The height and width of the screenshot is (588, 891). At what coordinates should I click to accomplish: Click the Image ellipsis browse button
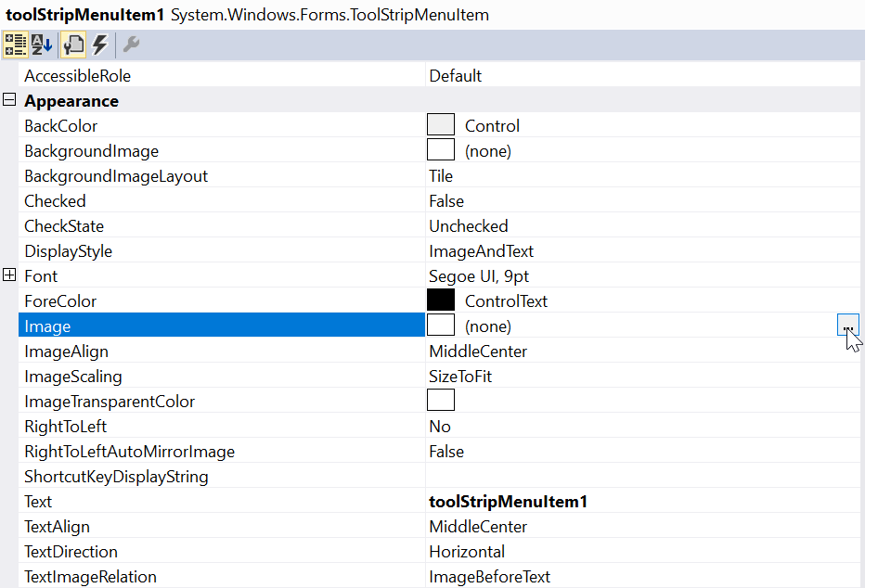tap(847, 326)
